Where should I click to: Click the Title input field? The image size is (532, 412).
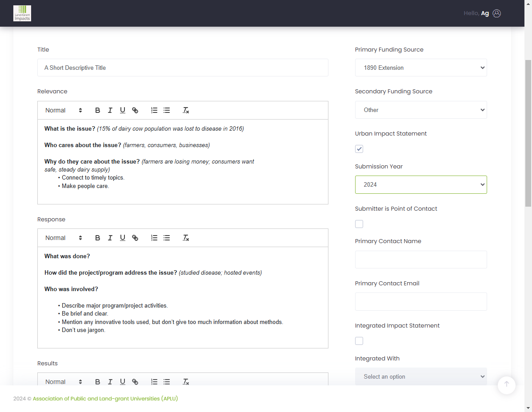tap(183, 68)
